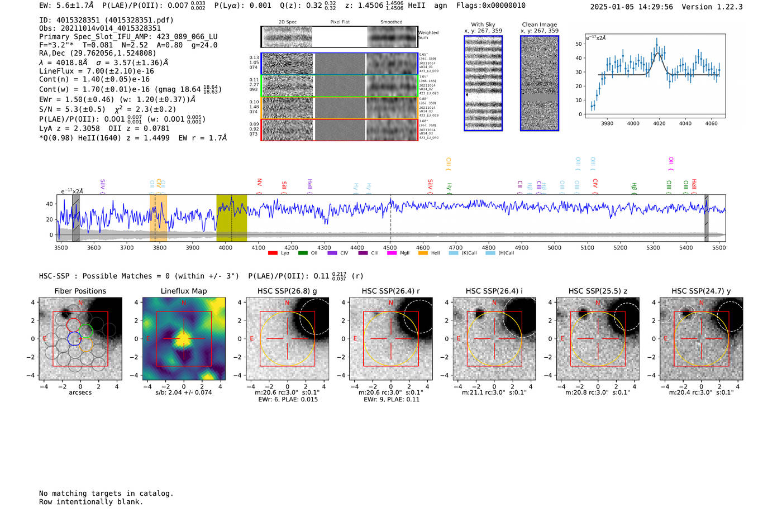Select the HSC SSP(26.4) r cutout

[x=391, y=339]
